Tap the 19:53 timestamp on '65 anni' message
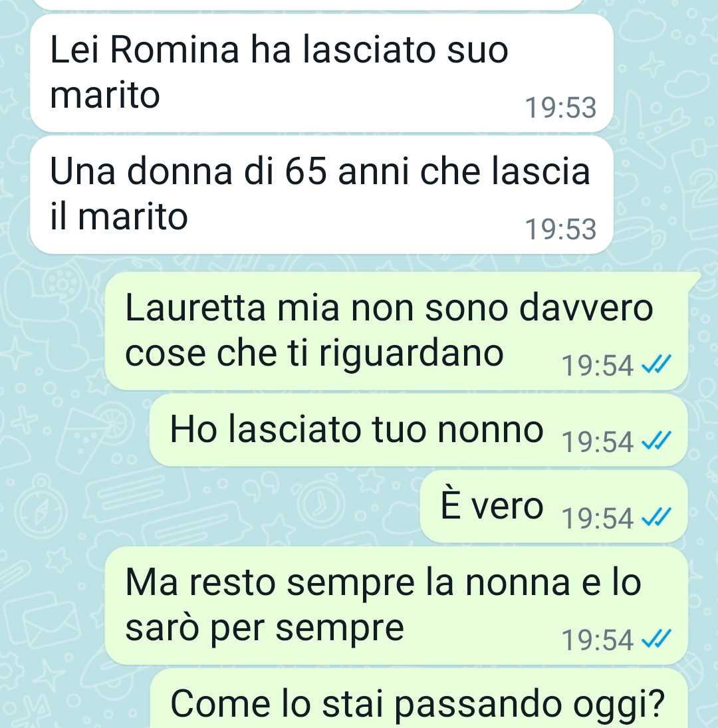718x728 pixels. click(x=560, y=229)
